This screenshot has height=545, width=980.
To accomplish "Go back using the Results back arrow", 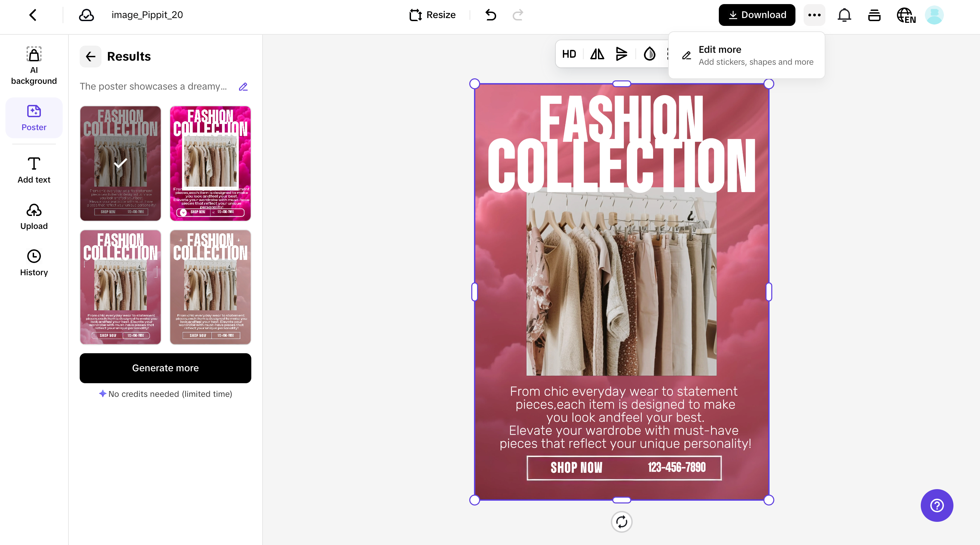I will [91, 56].
